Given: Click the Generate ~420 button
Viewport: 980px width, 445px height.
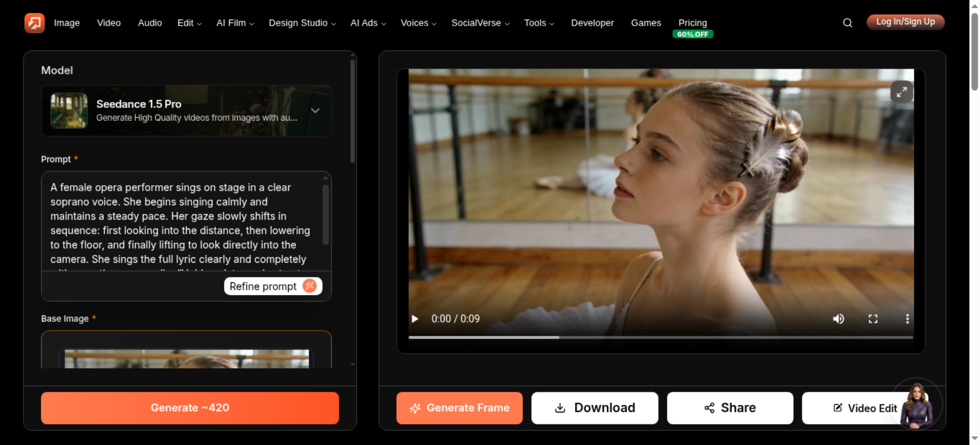Looking at the screenshot, I should (x=190, y=408).
